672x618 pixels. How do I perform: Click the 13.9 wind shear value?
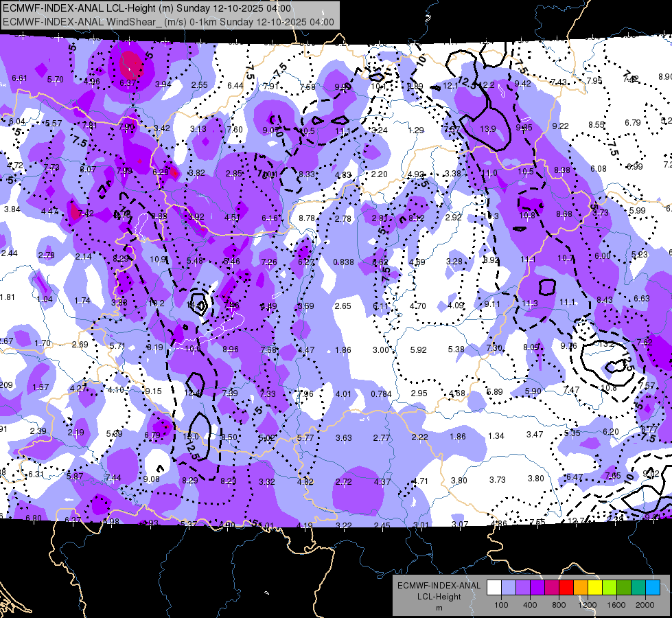(488, 128)
